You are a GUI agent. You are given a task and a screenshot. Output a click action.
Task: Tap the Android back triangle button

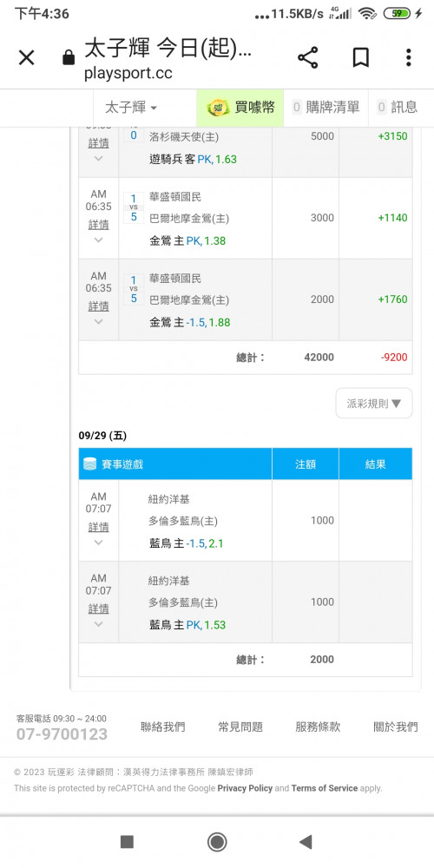pos(305,842)
